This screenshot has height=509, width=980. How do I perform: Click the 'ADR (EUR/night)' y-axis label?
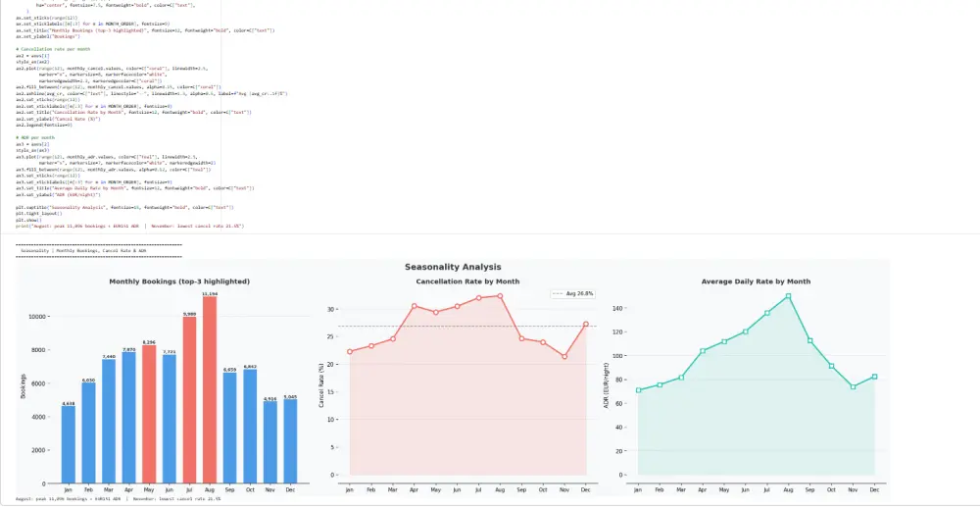point(606,385)
